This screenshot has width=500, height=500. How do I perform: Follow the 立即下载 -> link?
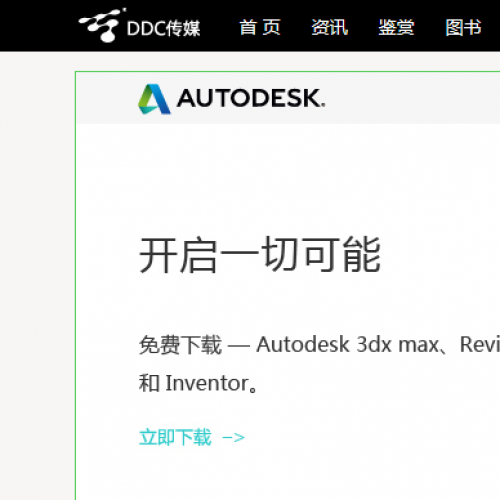tap(192, 437)
